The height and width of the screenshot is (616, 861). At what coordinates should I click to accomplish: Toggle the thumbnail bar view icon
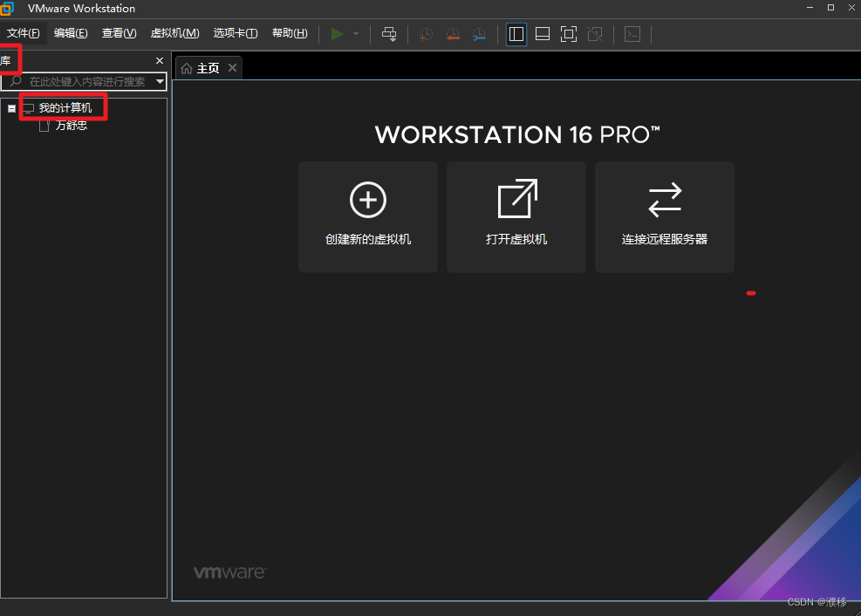(543, 34)
